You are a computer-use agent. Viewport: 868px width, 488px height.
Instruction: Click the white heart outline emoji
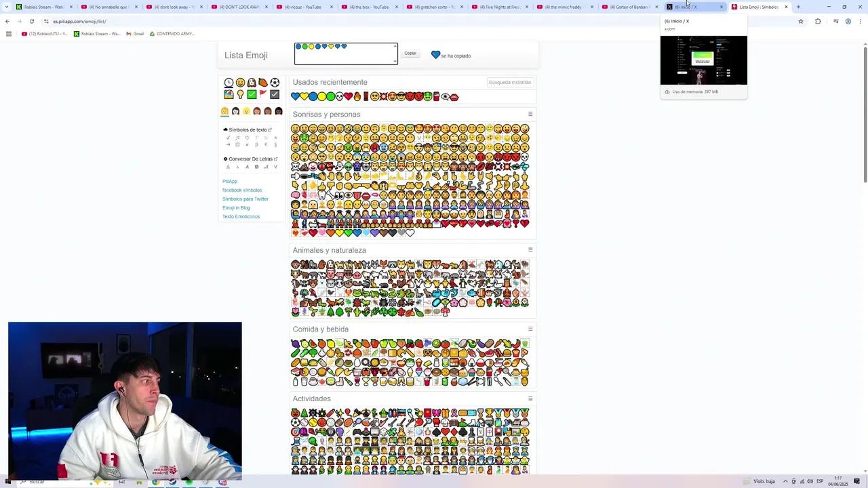(410, 233)
